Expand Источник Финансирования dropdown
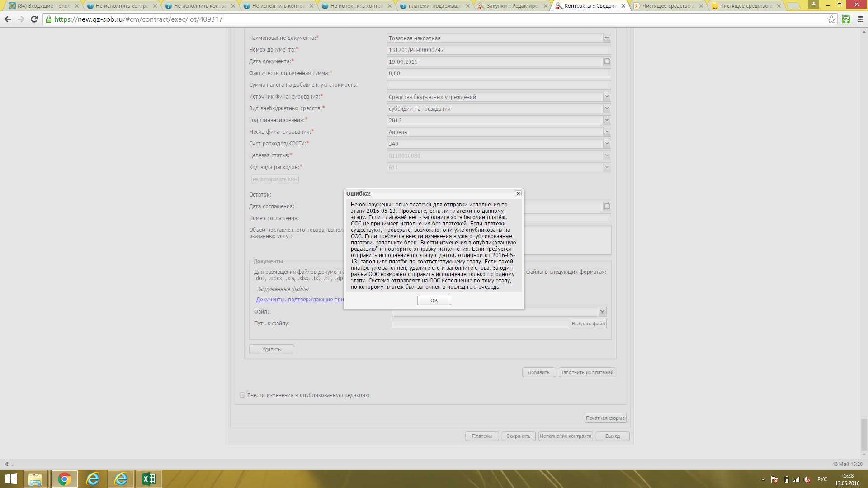Screen dimensions: 868x488 coord(607,97)
